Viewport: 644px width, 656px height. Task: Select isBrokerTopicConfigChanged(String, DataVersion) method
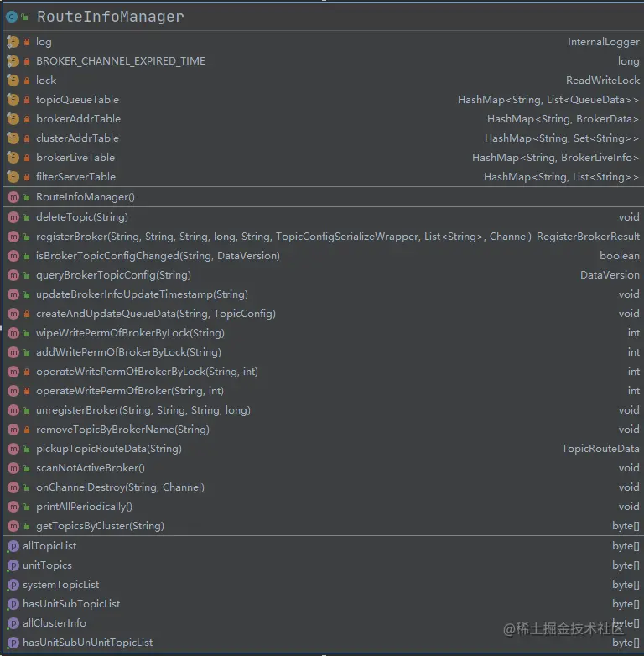(x=158, y=256)
